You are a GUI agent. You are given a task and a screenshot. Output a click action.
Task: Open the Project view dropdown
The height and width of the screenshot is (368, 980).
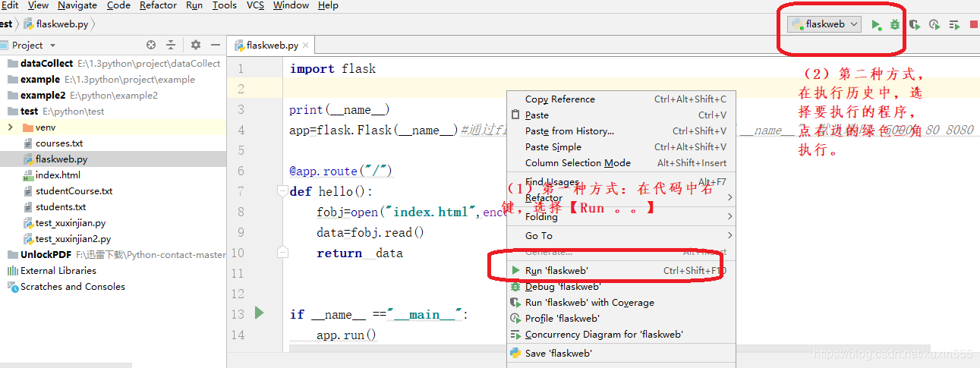27,45
